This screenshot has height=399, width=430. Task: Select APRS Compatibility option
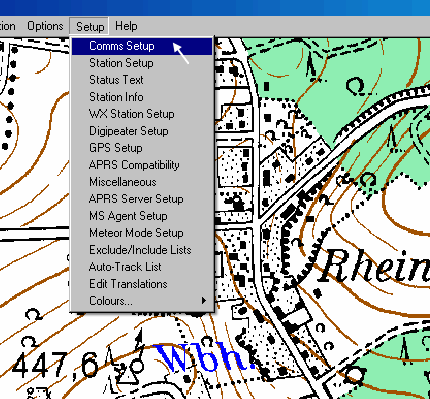142,165
